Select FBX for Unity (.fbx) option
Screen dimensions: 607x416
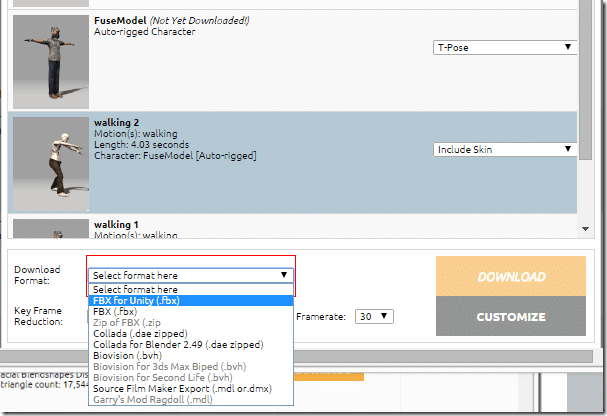click(x=190, y=300)
